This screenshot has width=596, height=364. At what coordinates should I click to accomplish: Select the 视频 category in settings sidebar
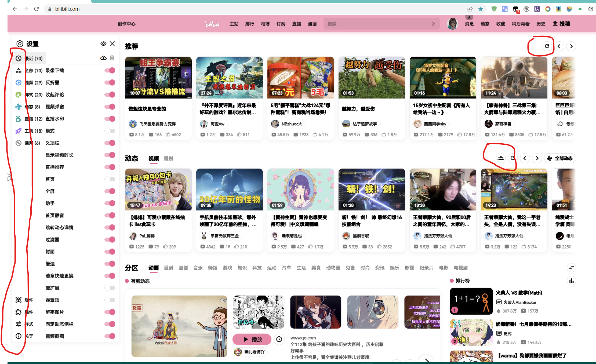30,82
